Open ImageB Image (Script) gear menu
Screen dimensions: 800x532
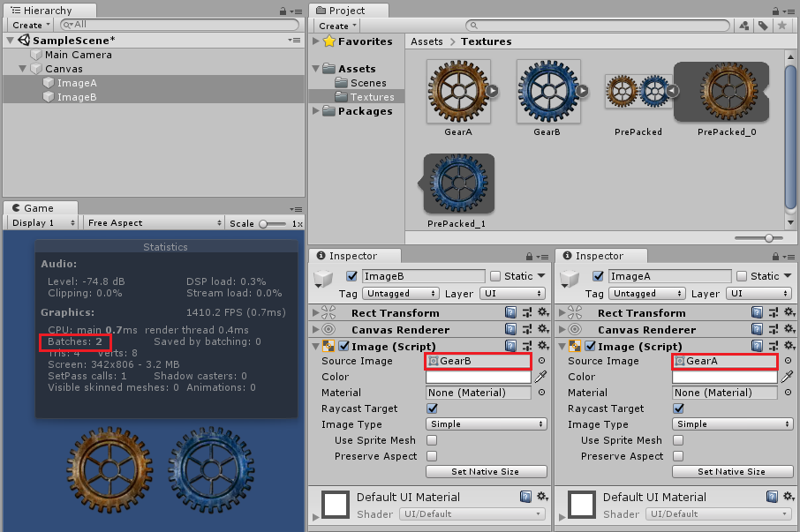click(x=543, y=346)
